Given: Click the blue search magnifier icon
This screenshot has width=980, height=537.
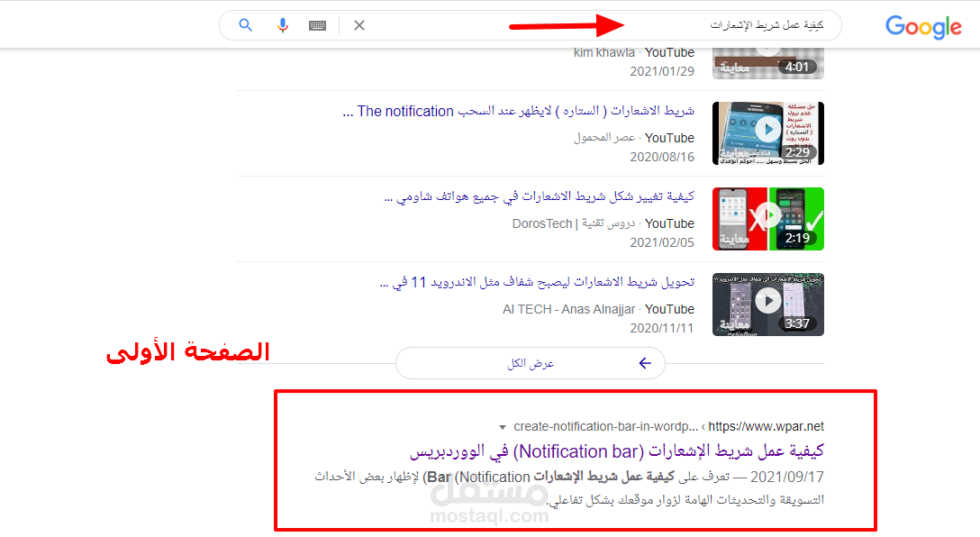Looking at the screenshot, I should point(246,25).
